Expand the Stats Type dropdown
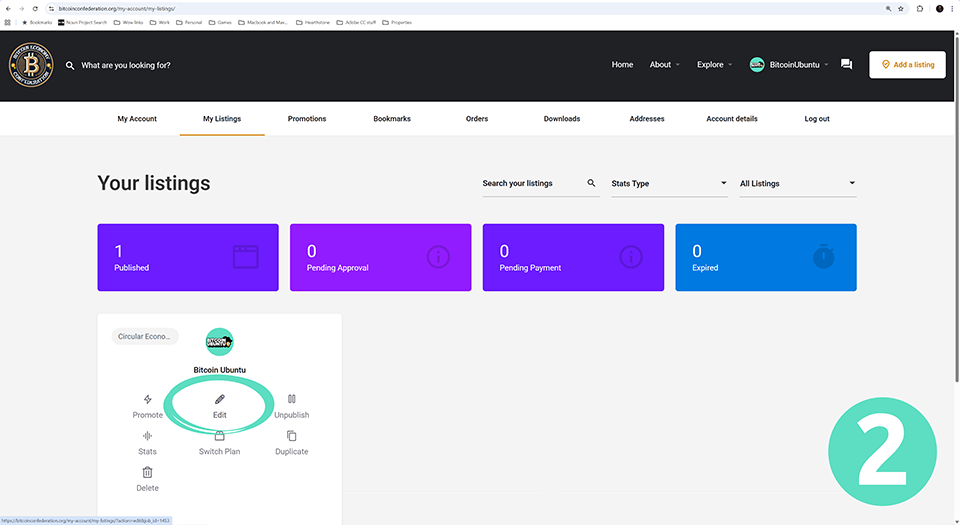 [669, 184]
